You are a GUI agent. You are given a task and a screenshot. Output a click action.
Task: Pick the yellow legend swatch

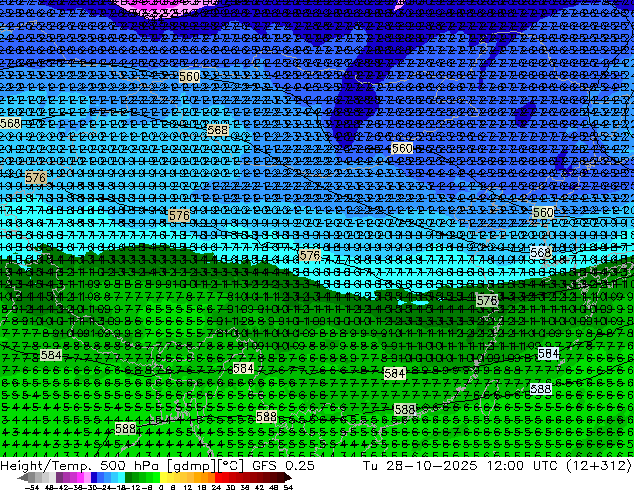pyautogui.click(x=164, y=477)
